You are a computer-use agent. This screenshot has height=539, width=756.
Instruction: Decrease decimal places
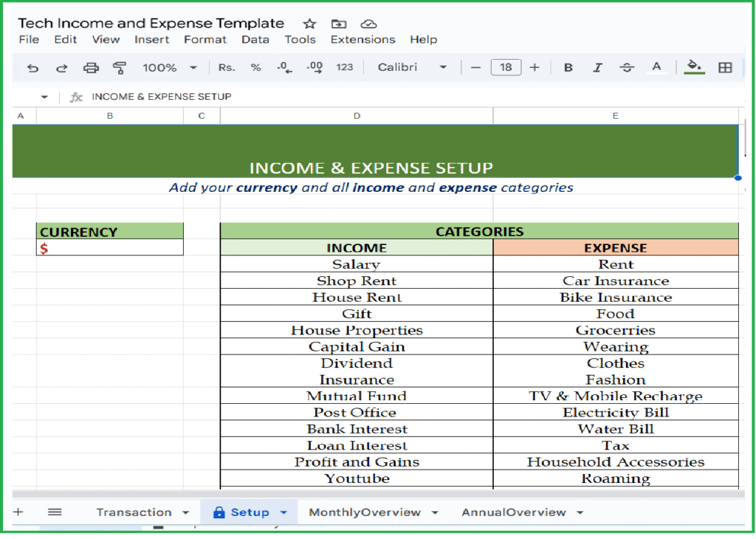click(284, 67)
